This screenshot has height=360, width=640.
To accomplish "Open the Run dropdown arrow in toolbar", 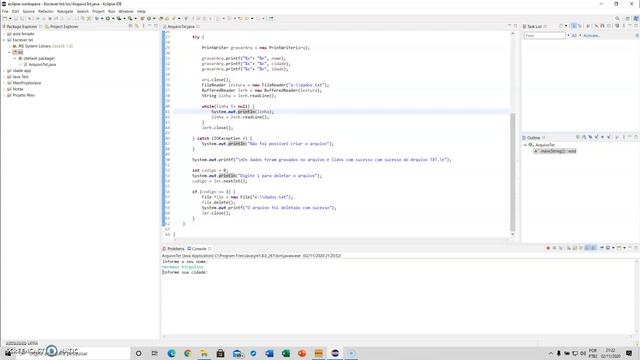I will tap(113, 18).
